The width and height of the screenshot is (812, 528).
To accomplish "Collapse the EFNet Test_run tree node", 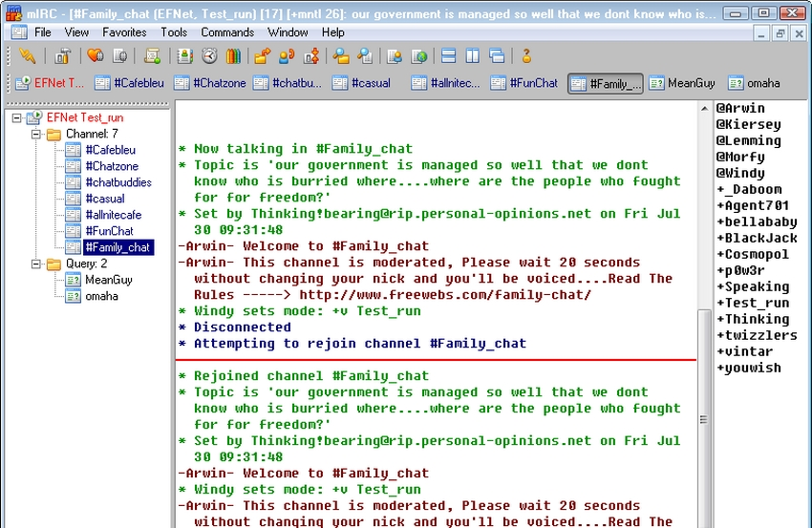I will coord(16,118).
